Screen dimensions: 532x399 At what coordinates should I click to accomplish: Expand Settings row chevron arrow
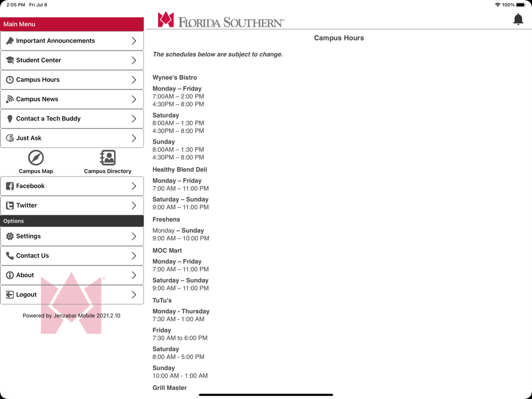[x=134, y=236]
